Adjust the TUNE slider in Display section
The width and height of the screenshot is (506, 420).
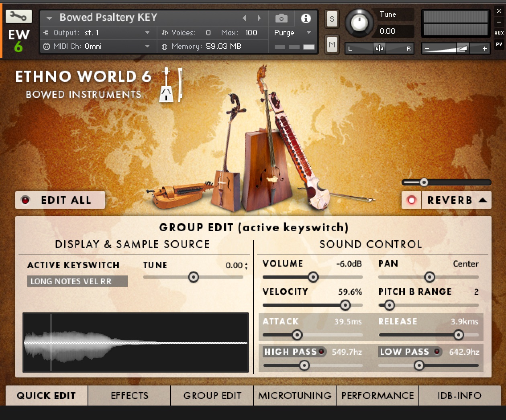194,277
